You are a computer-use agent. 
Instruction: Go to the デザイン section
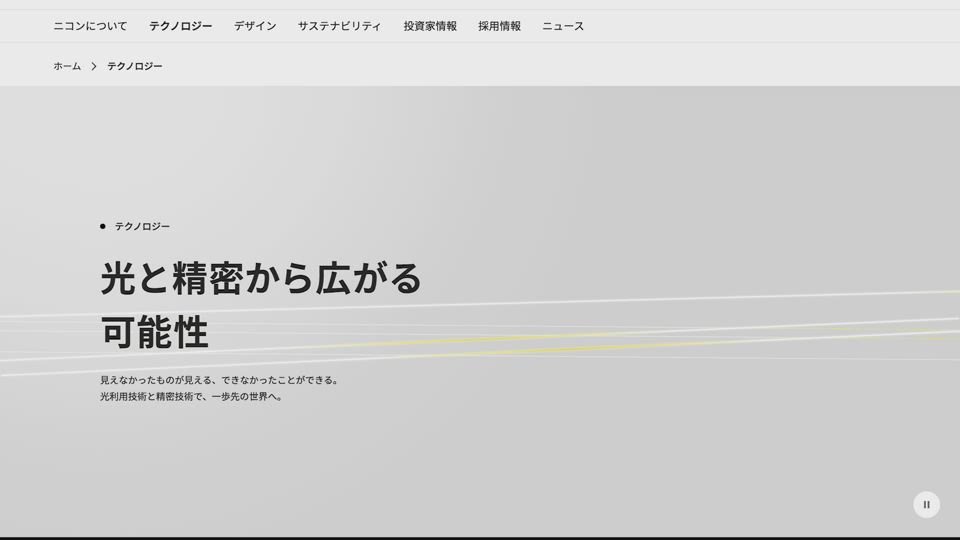pyautogui.click(x=255, y=26)
